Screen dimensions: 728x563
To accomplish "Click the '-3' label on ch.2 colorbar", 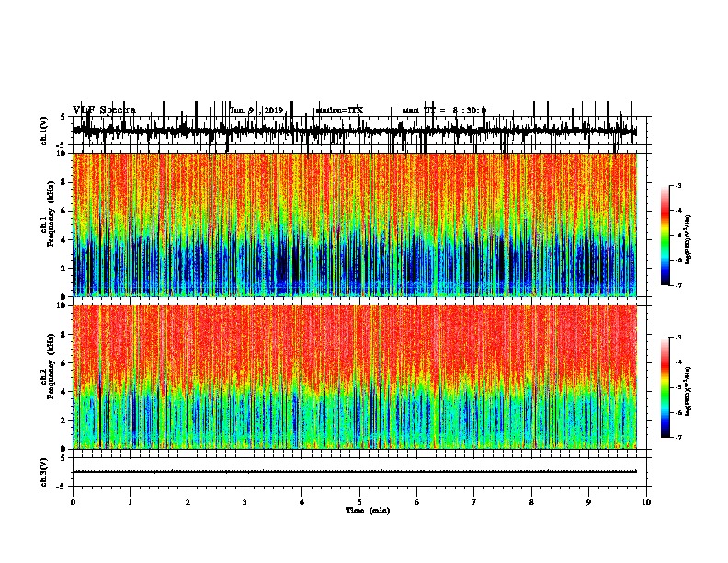I will coord(677,338).
